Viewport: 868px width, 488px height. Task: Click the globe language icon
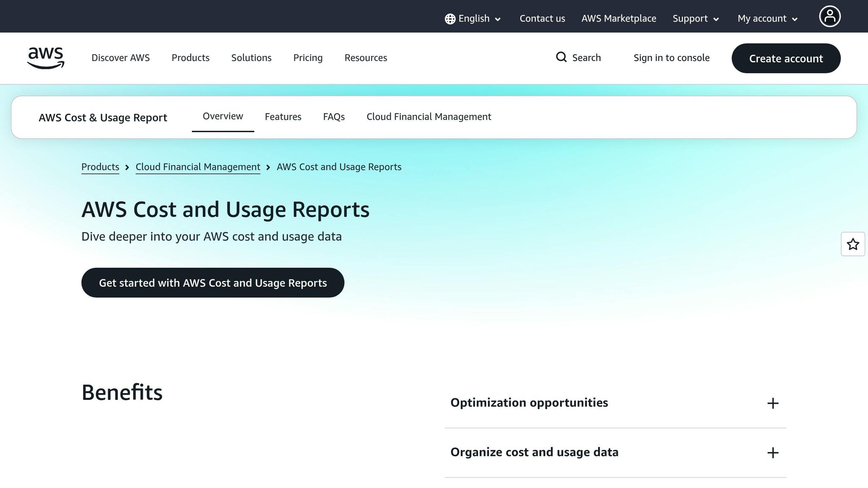[x=450, y=19]
